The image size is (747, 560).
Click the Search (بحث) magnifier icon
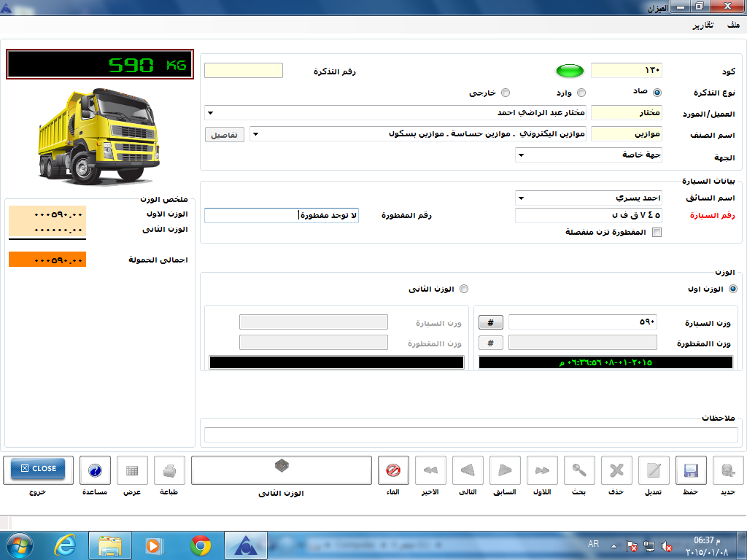click(579, 470)
